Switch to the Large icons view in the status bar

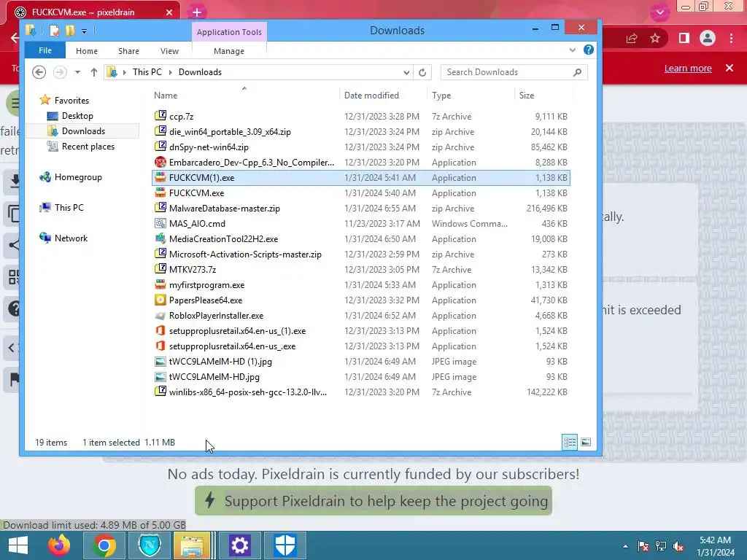[586, 442]
